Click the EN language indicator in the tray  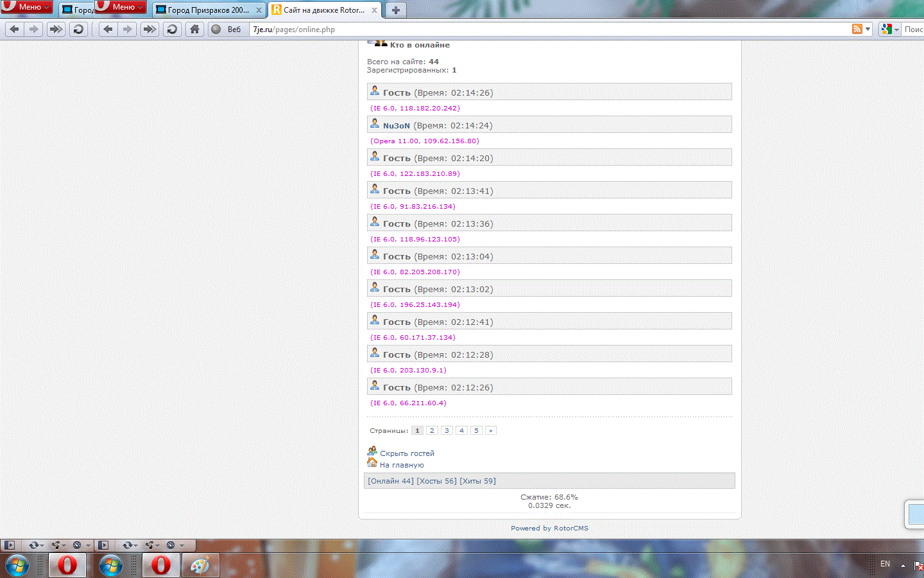point(885,564)
